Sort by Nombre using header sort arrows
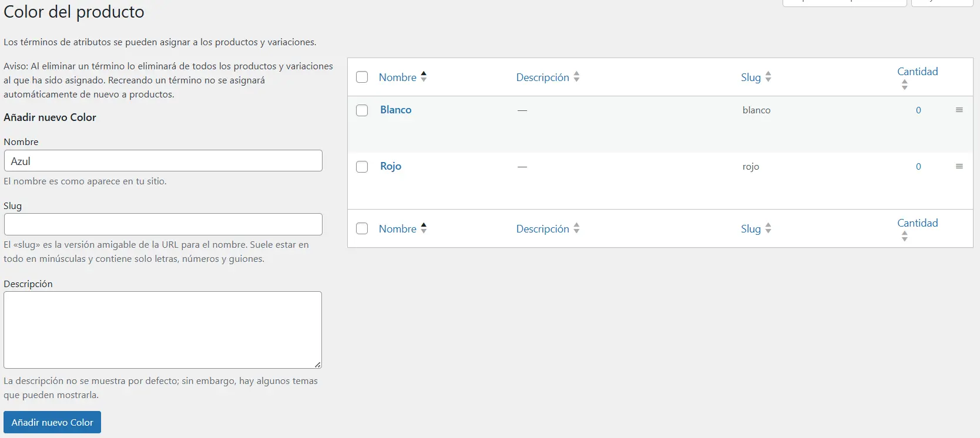This screenshot has width=980, height=438. click(424, 77)
